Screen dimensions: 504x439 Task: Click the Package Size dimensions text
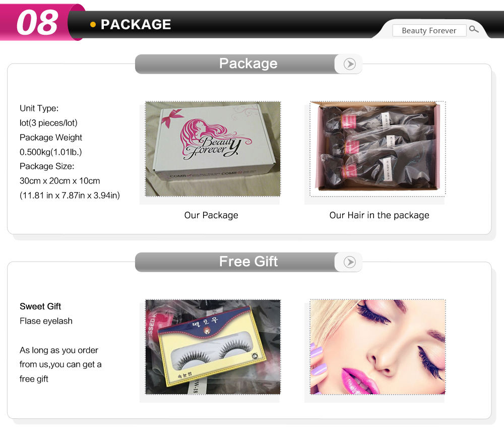tap(60, 181)
